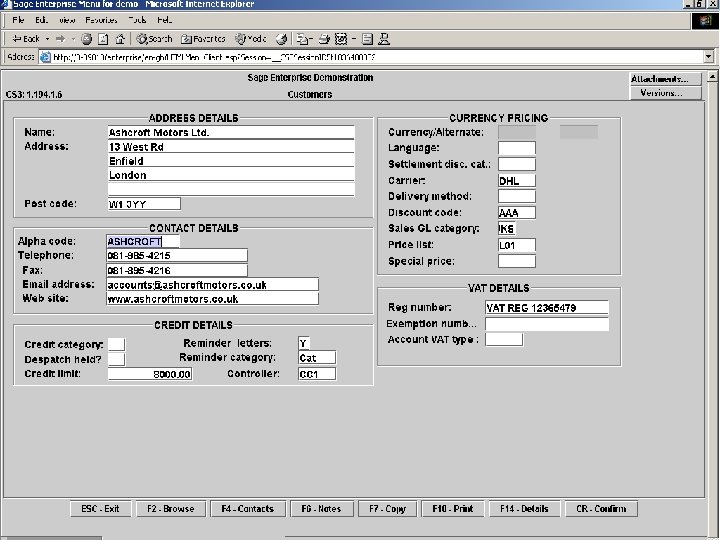720x540 pixels.
Task: Click the Attachments button
Action: pyautogui.click(x=665, y=79)
